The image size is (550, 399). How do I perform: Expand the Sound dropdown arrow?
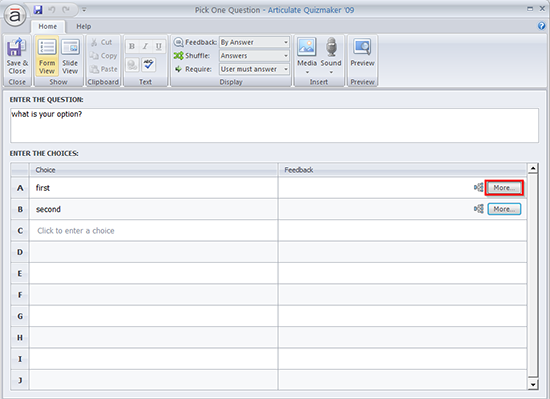[331, 72]
